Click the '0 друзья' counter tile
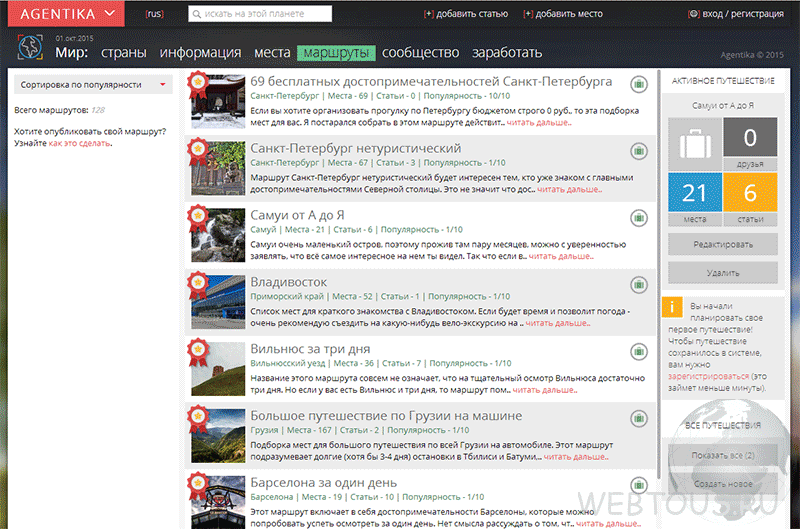Screen dimensions: 800x529 point(750,144)
